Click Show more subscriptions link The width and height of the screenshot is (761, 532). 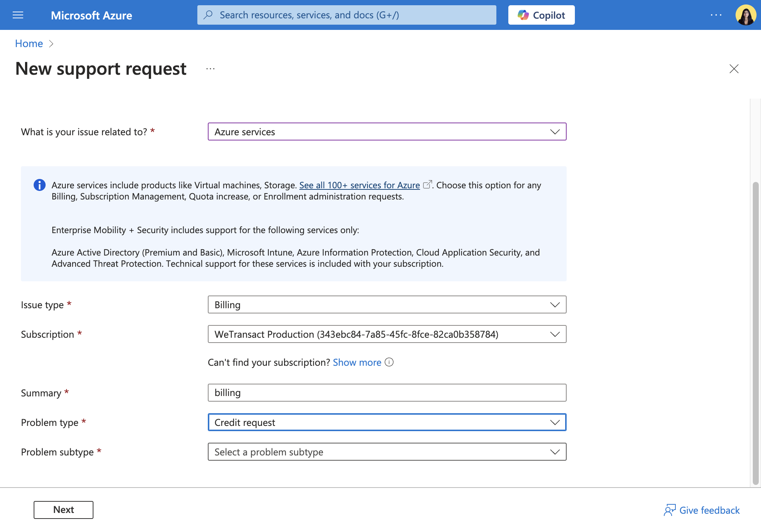tap(357, 362)
